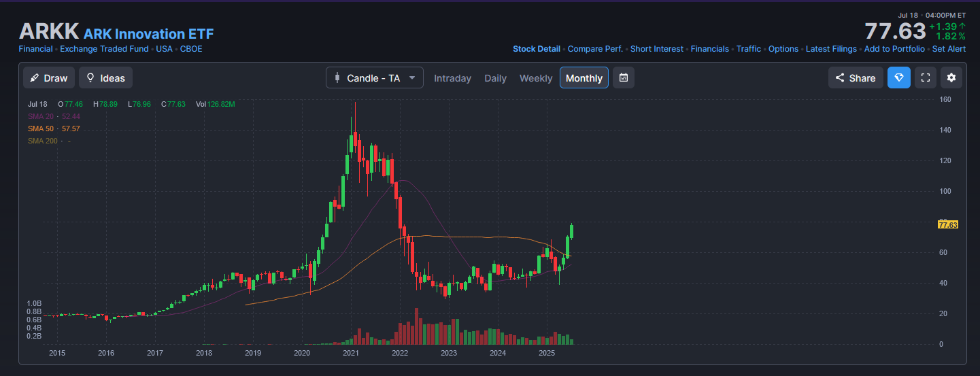Expand the Candle - TA chart type dropdown
Screen dimensions: 980x376
click(375, 78)
